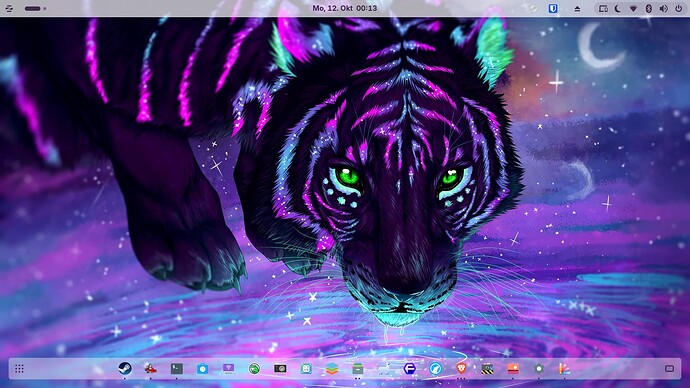
Task: Open the orange-red app icon in the dock
Action: pos(513,369)
